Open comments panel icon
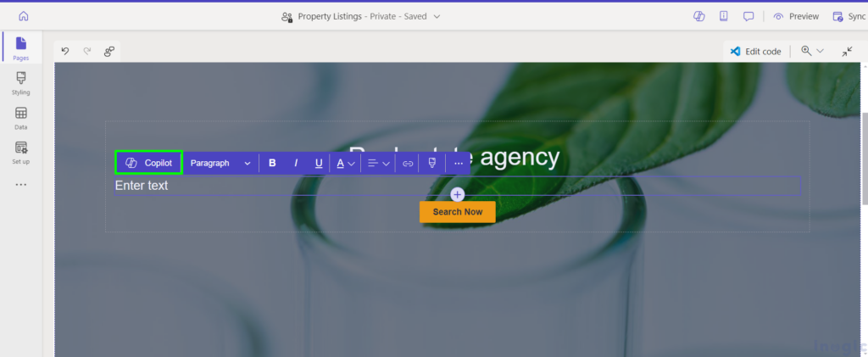Viewport: 868px width, 357px height. tap(748, 16)
